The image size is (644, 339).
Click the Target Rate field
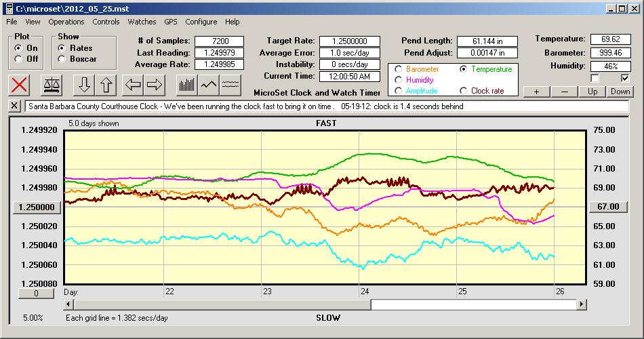pyautogui.click(x=350, y=41)
